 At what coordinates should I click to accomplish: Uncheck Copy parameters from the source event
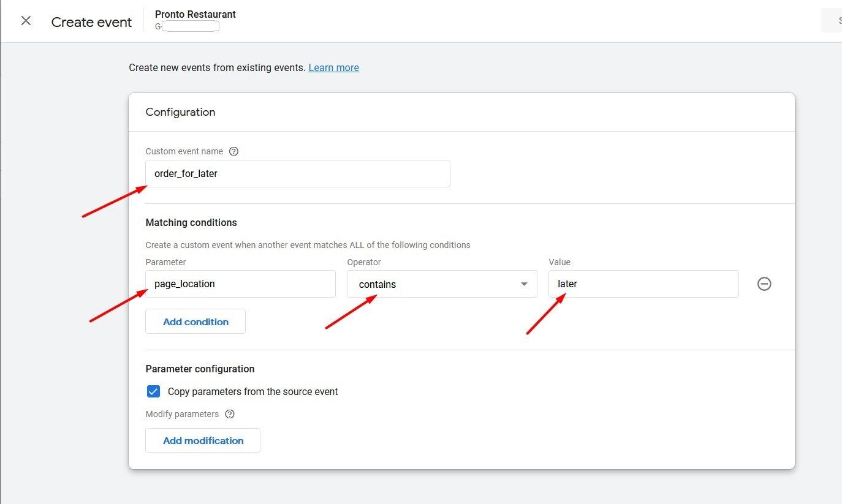click(x=154, y=391)
